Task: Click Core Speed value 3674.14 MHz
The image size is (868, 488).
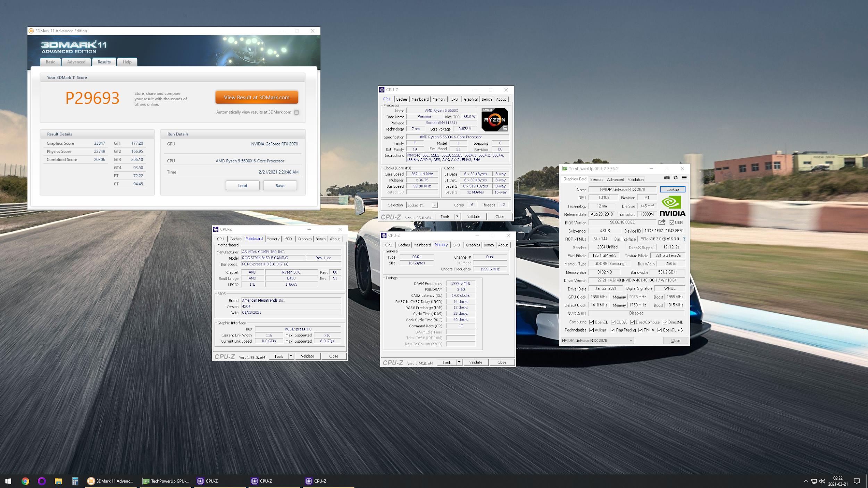Action: click(422, 174)
